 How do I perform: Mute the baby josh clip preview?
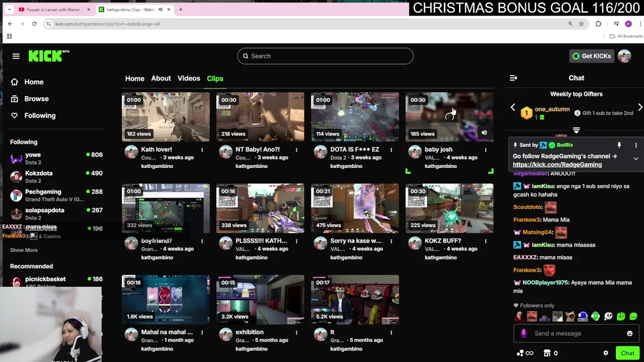point(484,133)
